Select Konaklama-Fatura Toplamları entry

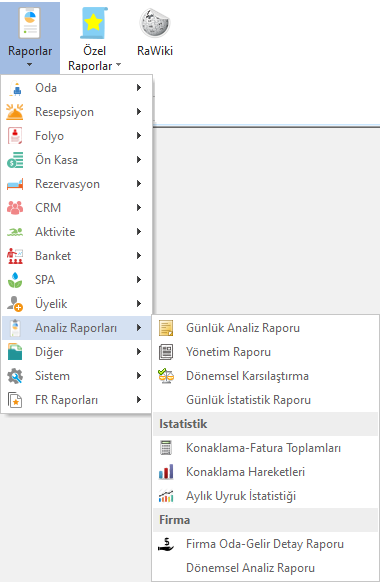266,448
